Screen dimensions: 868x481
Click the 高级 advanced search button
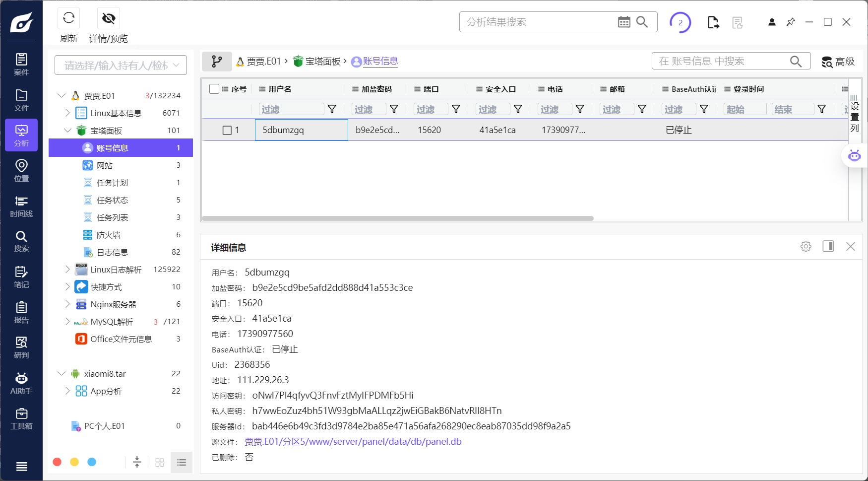point(838,62)
